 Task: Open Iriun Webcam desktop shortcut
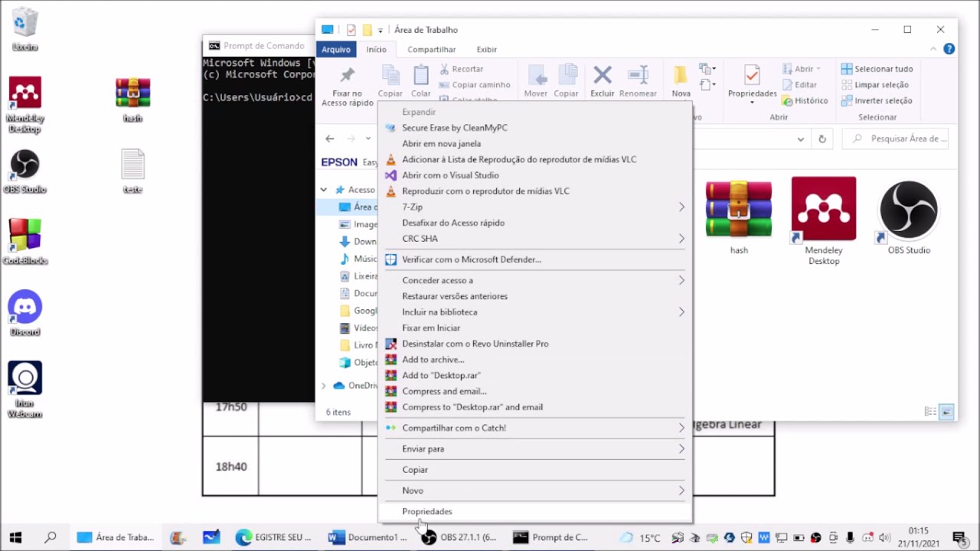[24, 390]
